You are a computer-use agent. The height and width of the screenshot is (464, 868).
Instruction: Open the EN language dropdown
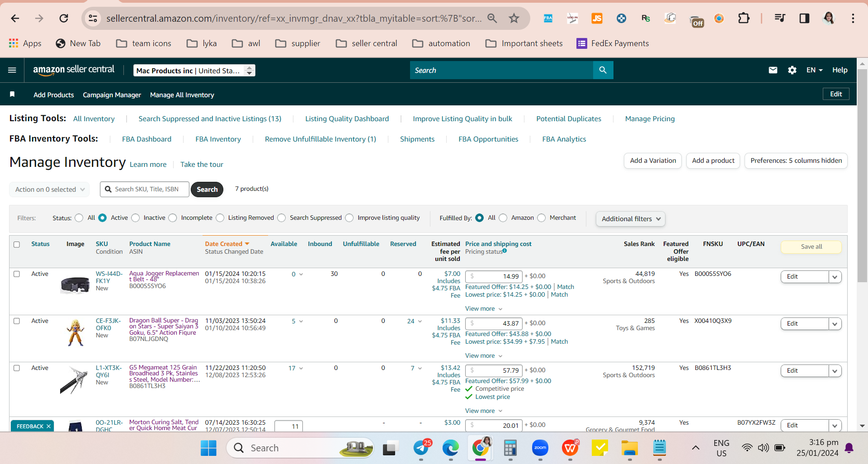tap(814, 70)
